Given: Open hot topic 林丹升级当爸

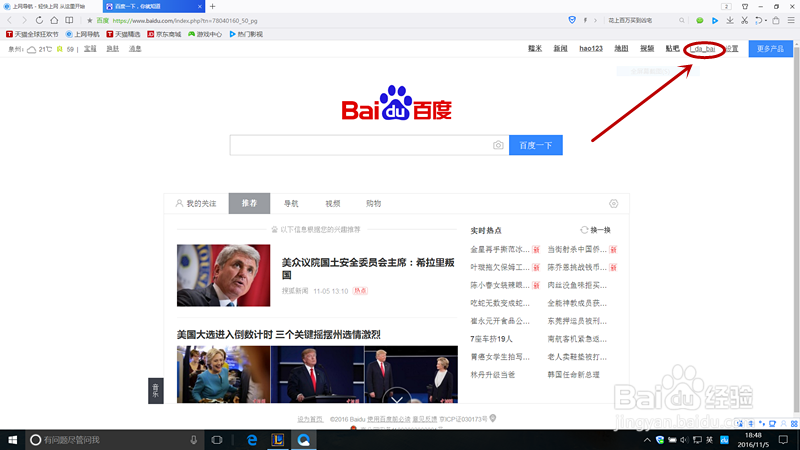Looking at the screenshot, I should (x=492, y=374).
